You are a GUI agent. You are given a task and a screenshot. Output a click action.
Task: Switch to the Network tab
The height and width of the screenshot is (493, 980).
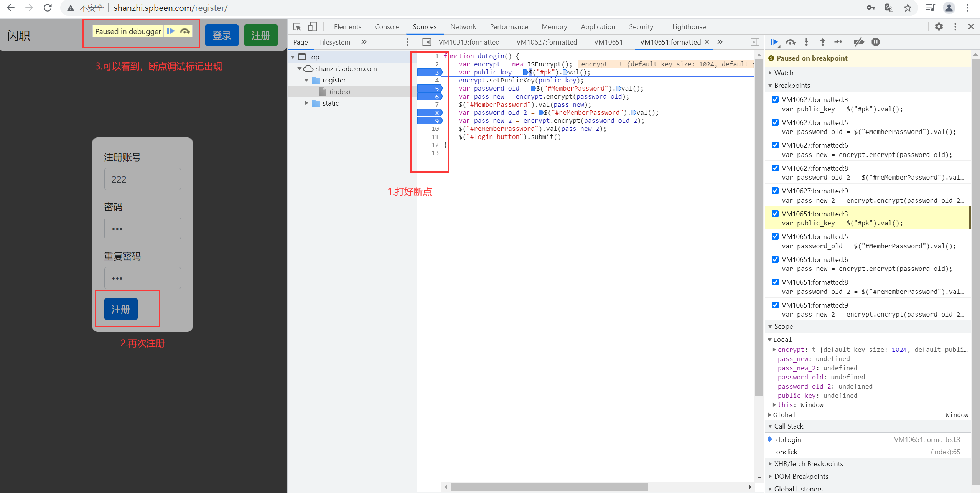click(x=463, y=26)
